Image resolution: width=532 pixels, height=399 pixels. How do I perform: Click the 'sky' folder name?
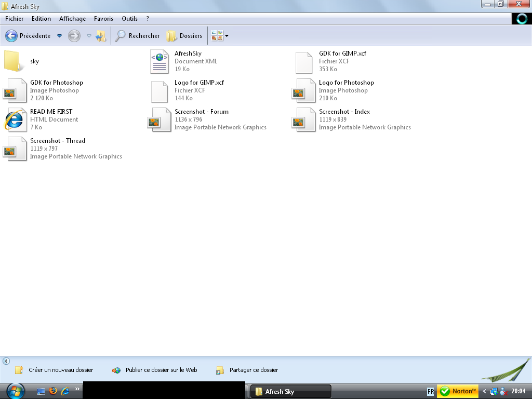tap(35, 61)
